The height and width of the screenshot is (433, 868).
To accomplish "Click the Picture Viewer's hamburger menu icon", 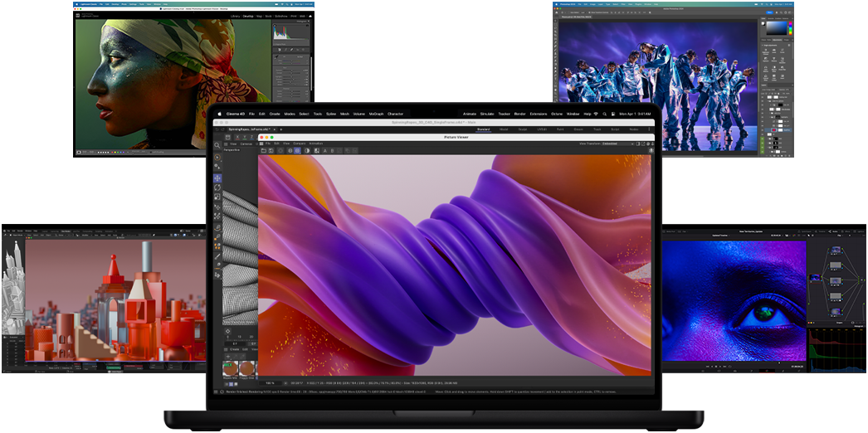I will pyautogui.click(x=261, y=144).
